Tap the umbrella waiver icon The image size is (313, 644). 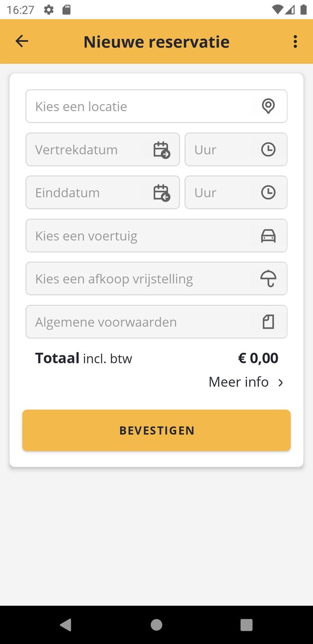[268, 279]
